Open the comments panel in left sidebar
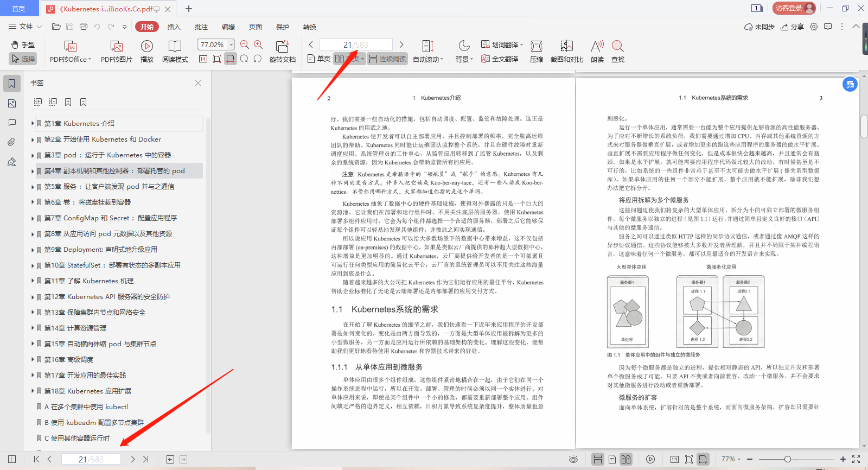868x470 pixels. coord(12,123)
